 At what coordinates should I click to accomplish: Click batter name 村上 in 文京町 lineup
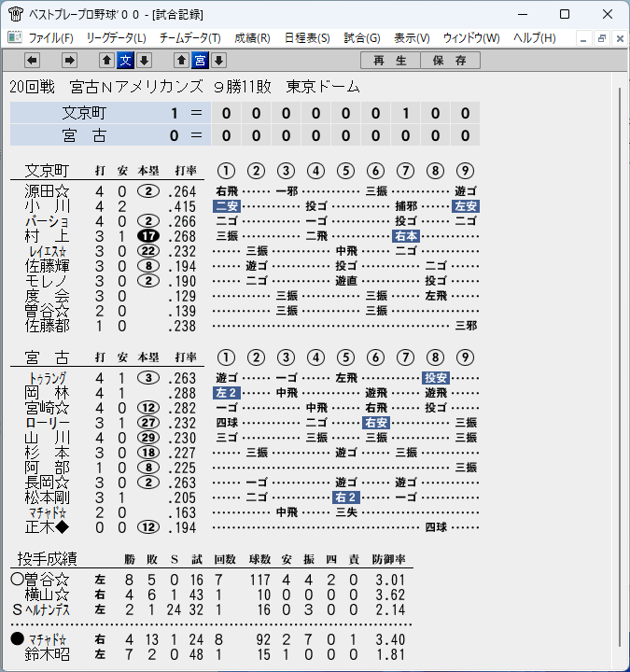pos(48,236)
